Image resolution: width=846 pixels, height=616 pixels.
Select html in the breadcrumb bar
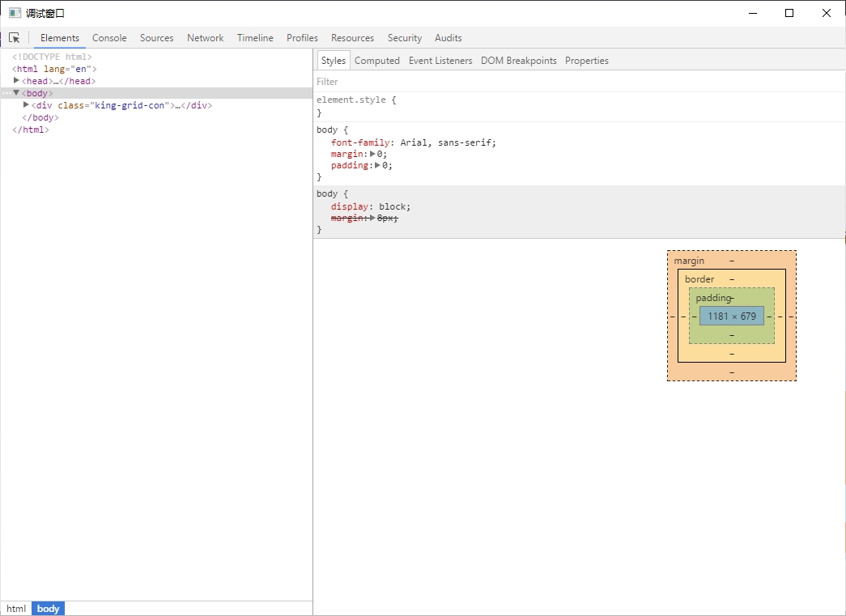pyautogui.click(x=16, y=609)
